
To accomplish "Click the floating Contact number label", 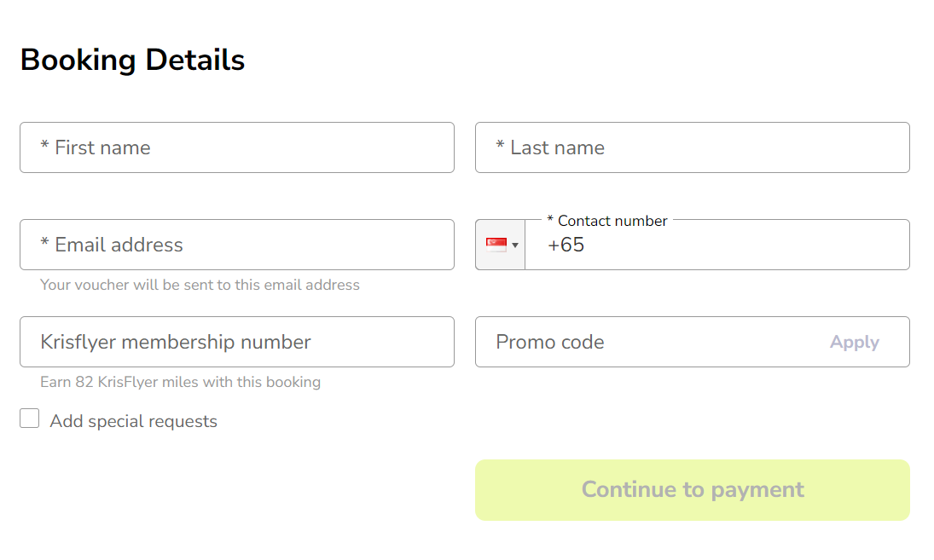I will (x=607, y=221).
